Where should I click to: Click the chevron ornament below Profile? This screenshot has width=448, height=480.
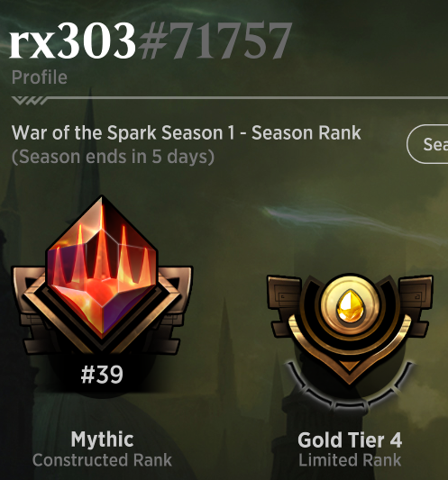click(x=30, y=100)
